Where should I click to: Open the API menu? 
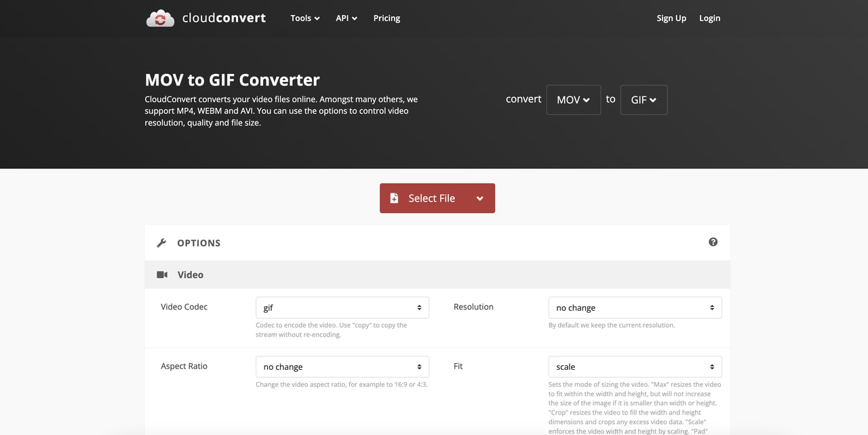346,18
